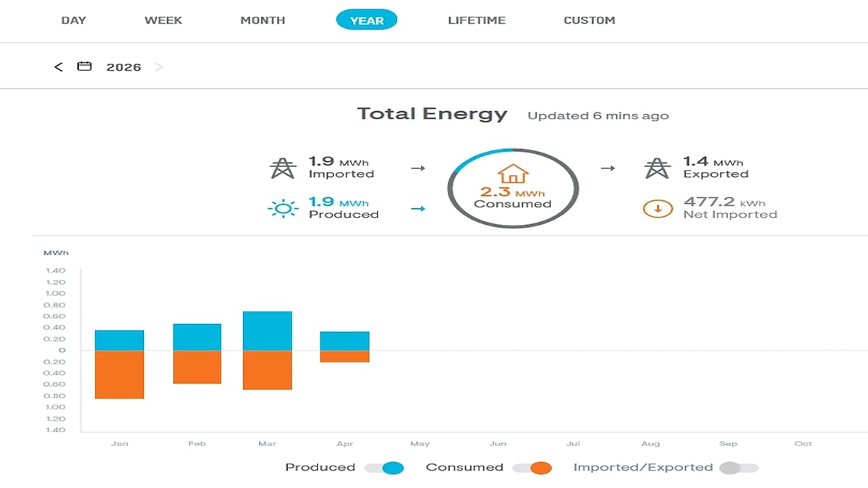Click the Oct axis label
The image size is (868, 488).
[803, 444]
